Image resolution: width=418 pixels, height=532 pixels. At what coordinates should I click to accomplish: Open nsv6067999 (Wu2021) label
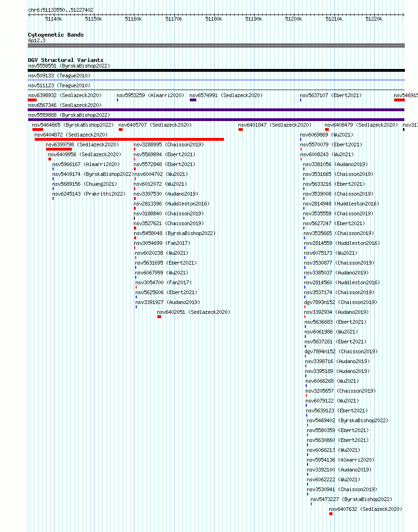coord(162,273)
